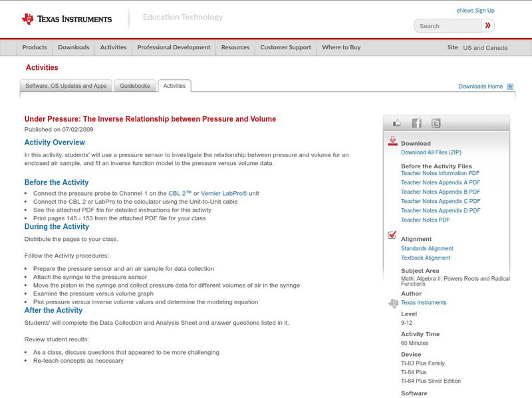
Task: Open the Teacher Notes PDF link
Action: pyautogui.click(x=425, y=220)
